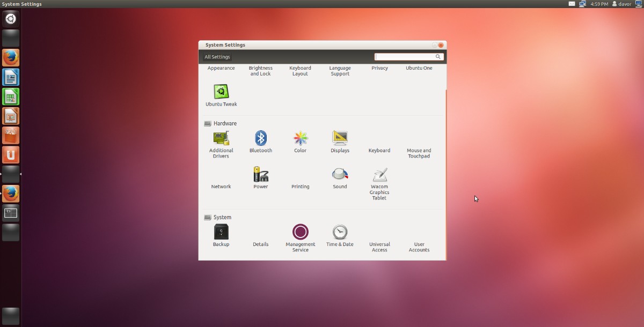Click the All Settings button
644x327 pixels.
coord(217,57)
